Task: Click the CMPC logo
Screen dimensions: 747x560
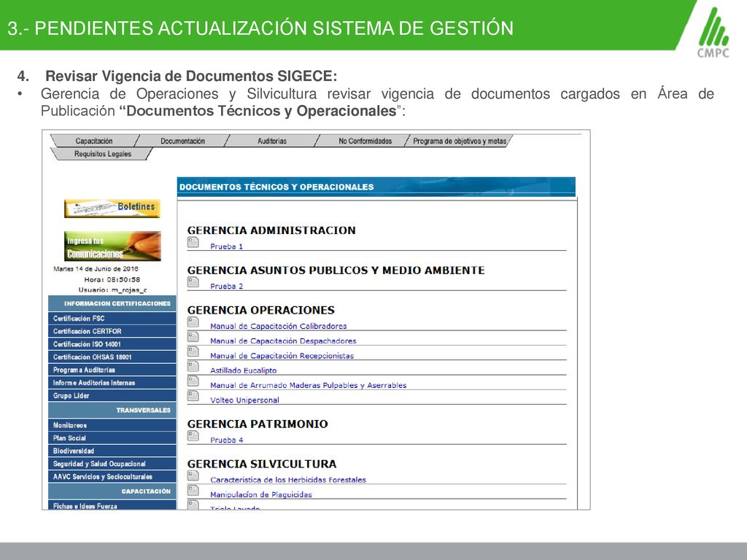Action: pyautogui.click(x=713, y=32)
